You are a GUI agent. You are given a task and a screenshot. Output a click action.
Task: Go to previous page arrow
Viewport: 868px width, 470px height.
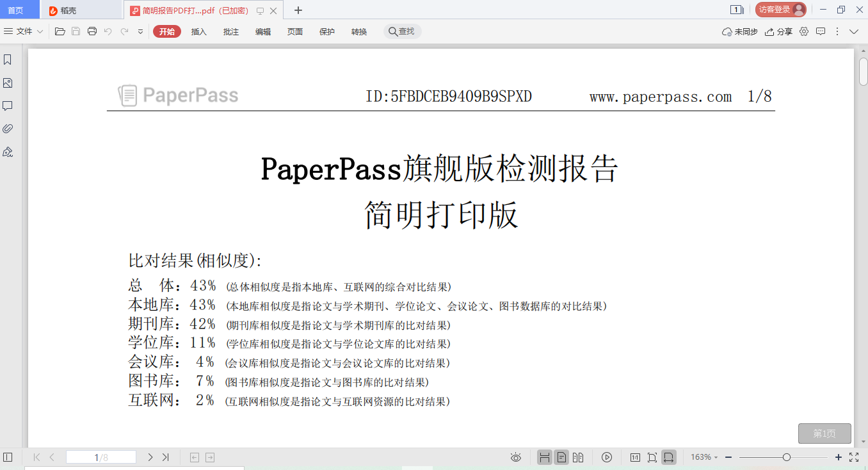(x=52, y=457)
